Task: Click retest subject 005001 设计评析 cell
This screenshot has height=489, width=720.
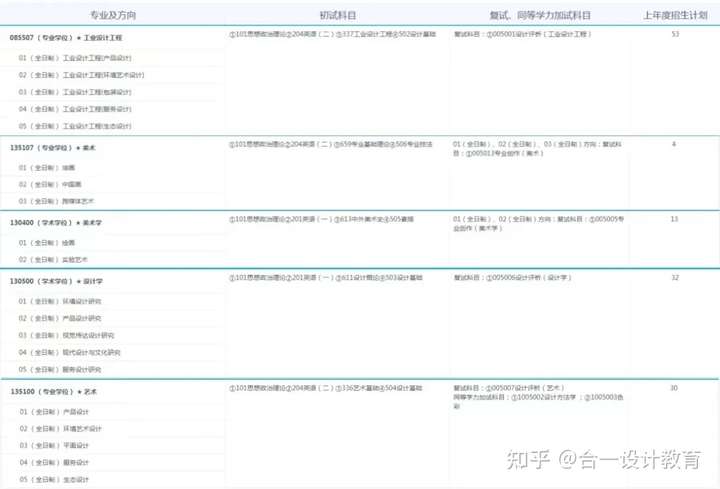Action: click(522, 34)
